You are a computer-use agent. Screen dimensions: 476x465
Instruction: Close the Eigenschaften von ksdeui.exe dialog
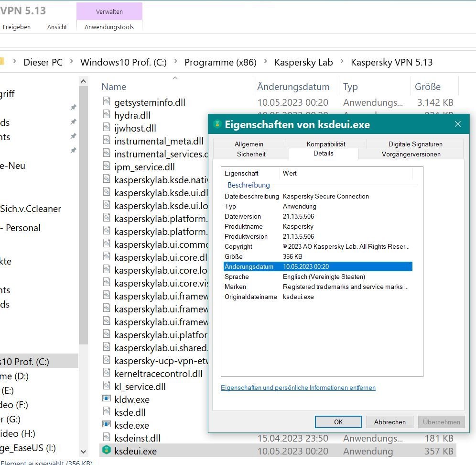(x=458, y=124)
